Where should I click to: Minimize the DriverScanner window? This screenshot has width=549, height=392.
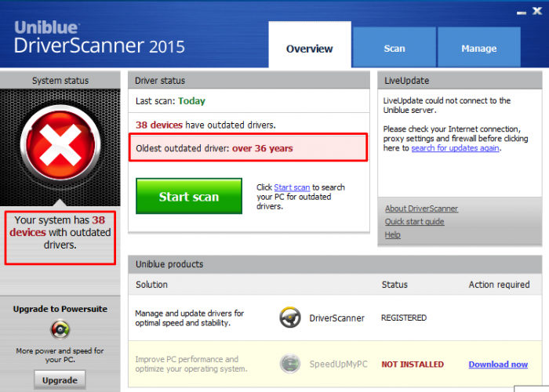(522, 13)
